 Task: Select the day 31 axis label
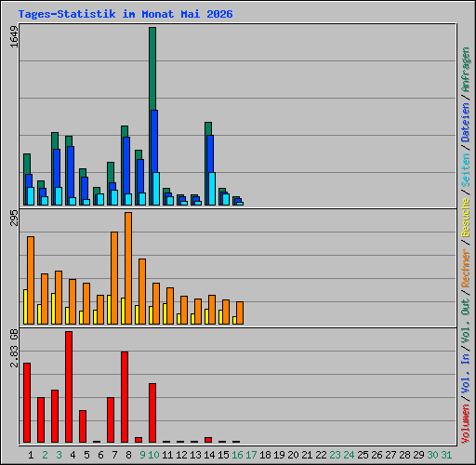pos(446,455)
